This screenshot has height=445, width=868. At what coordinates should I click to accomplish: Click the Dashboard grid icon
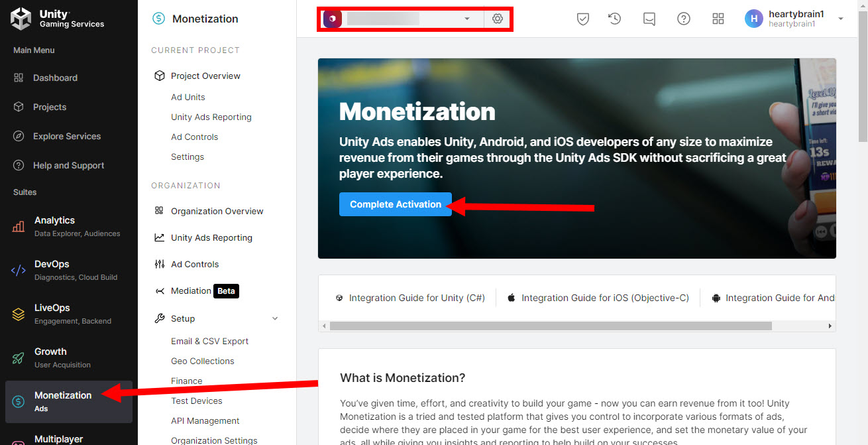click(19, 78)
